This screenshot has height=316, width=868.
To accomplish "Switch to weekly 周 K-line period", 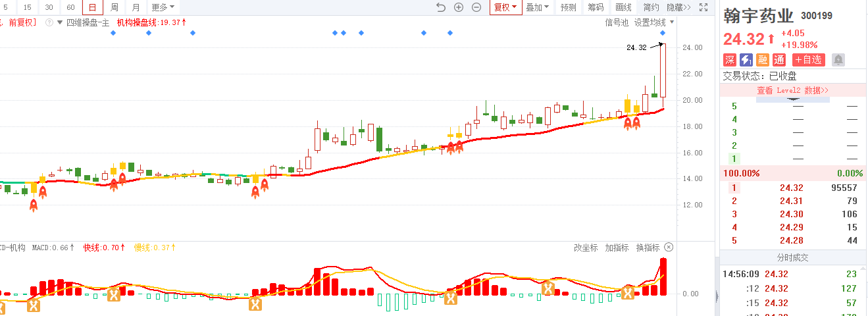I will coord(114,8).
